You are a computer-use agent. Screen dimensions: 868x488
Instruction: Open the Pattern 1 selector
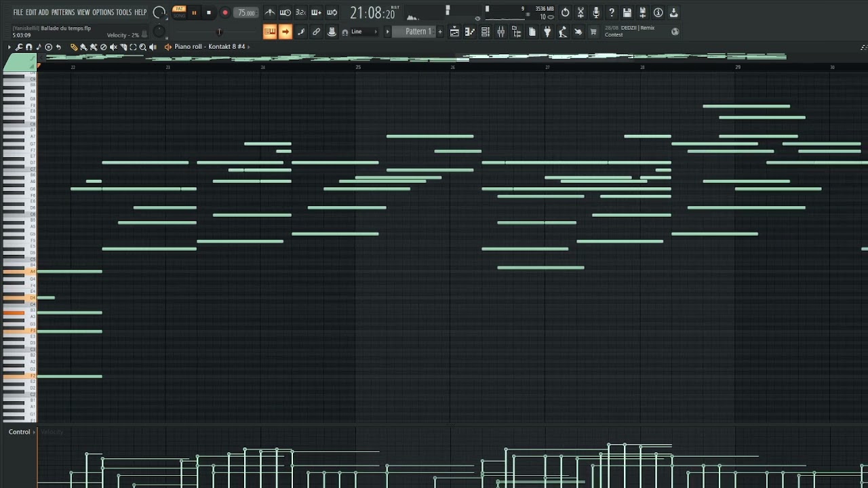click(414, 32)
